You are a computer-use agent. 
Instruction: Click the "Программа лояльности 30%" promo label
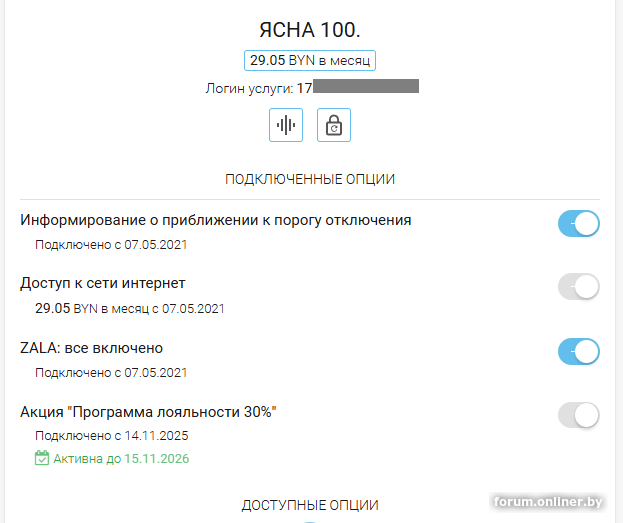148,412
